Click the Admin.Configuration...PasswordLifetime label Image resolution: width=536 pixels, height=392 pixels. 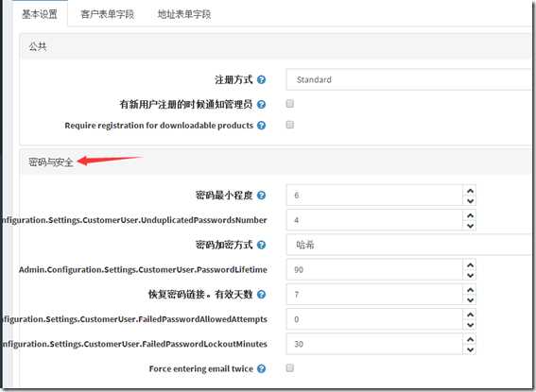(x=143, y=270)
